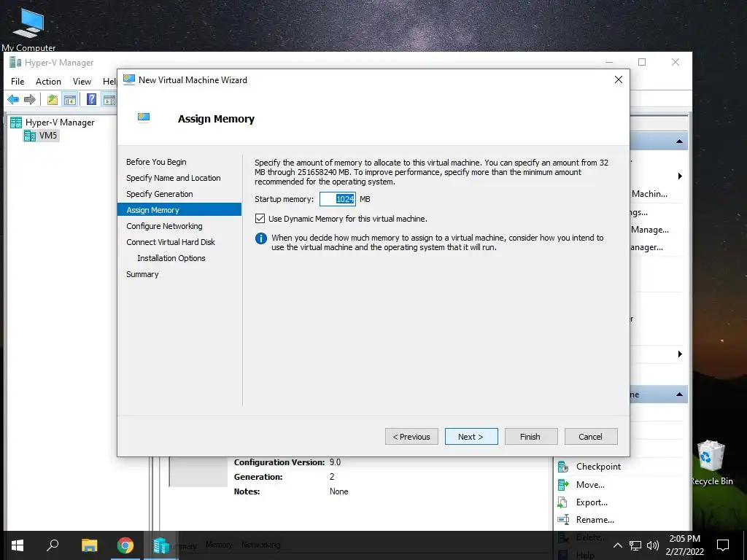Click the Export action icon
The height and width of the screenshot is (560, 747).
[563, 502]
